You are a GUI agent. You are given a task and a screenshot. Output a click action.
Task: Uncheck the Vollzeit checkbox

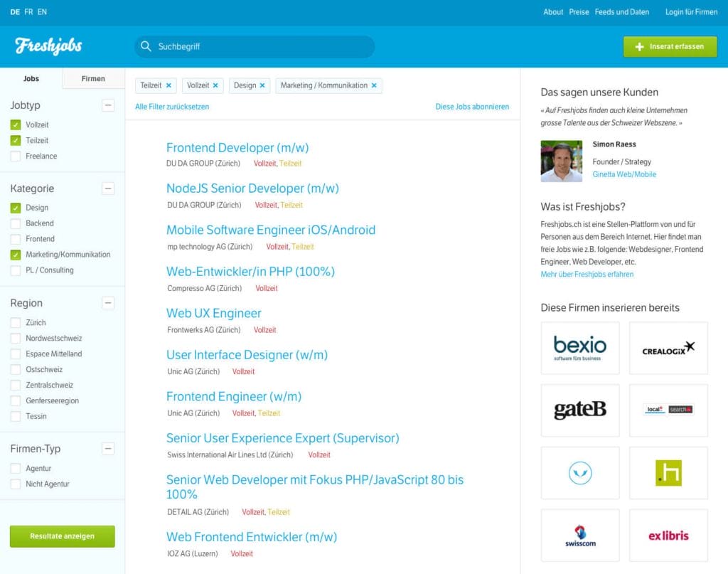point(16,124)
